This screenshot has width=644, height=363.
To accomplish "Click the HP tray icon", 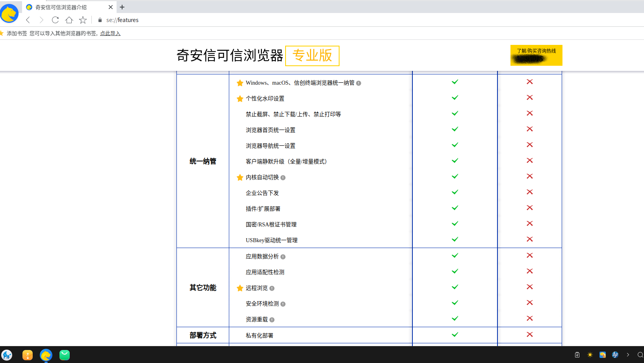I will click(615, 355).
